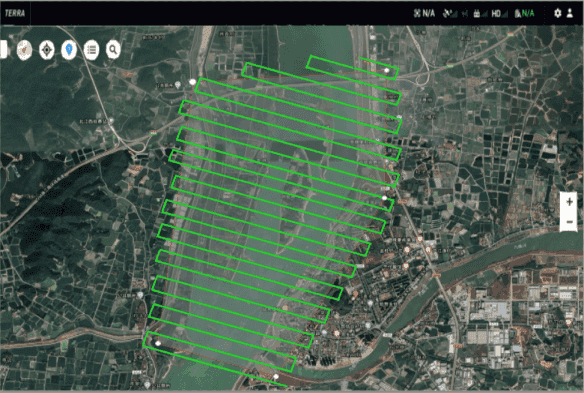Zoom in the map with plus
The image size is (584, 393).
(569, 202)
